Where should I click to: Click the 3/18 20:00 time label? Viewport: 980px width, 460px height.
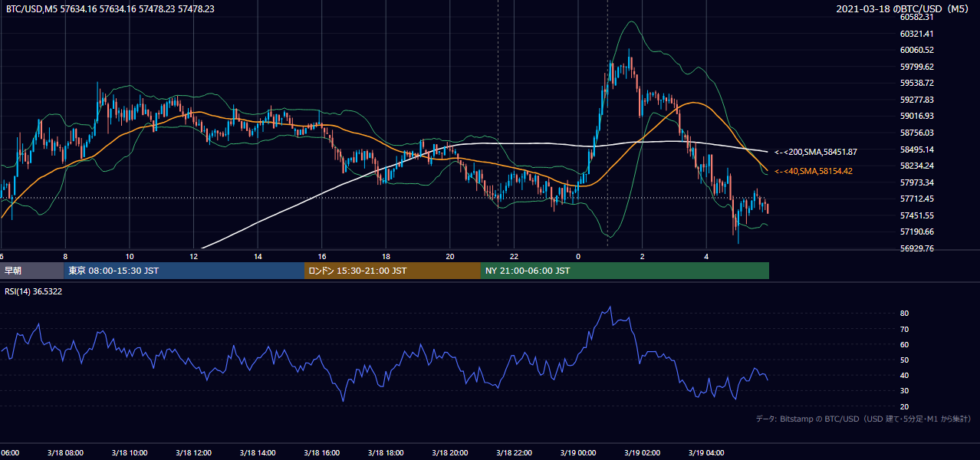point(449,453)
